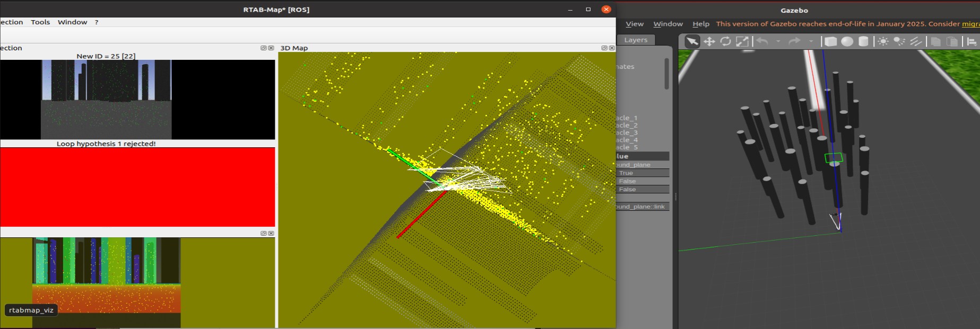Insert a sphere shape
This screenshot has width=980, height=329.
pos(847,41)
